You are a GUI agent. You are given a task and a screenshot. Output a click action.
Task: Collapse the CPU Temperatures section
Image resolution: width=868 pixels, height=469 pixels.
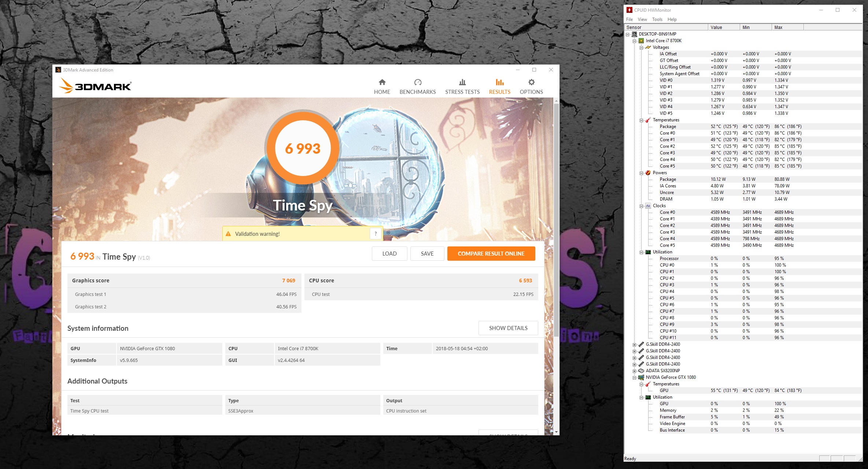pyautogui.click(x=641, y=120)
